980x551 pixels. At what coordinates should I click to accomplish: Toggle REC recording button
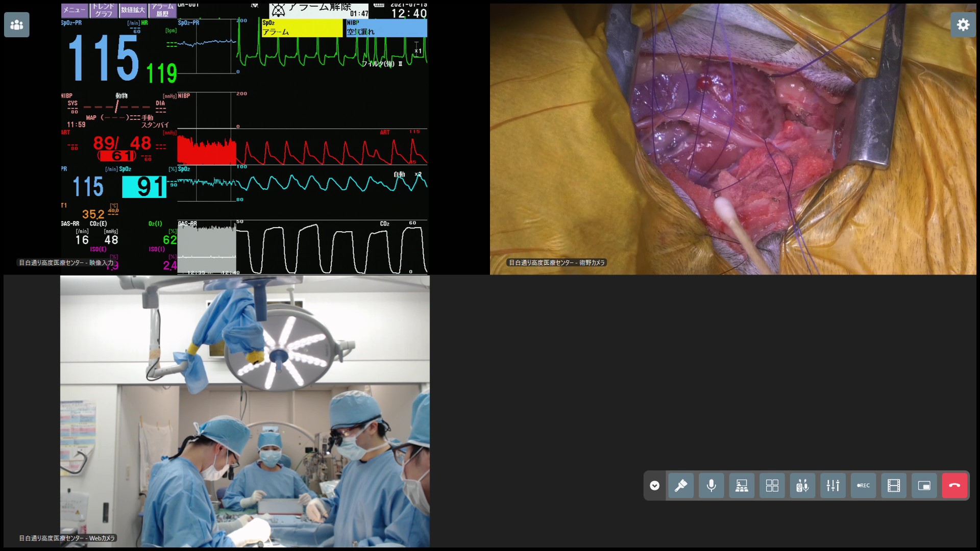tap(863, 486)
